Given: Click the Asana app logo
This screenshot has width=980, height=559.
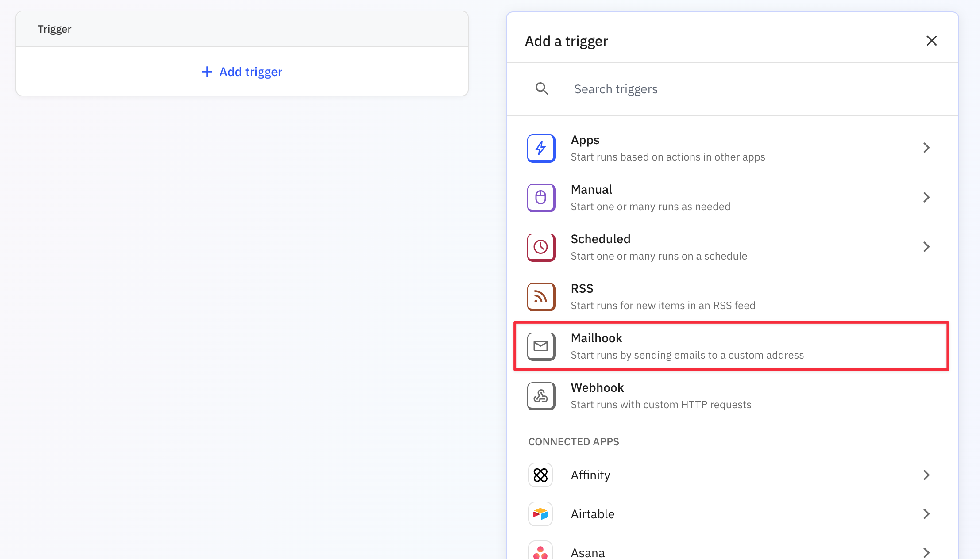Looking at the screenshot, I should click(x=540, y=552).
